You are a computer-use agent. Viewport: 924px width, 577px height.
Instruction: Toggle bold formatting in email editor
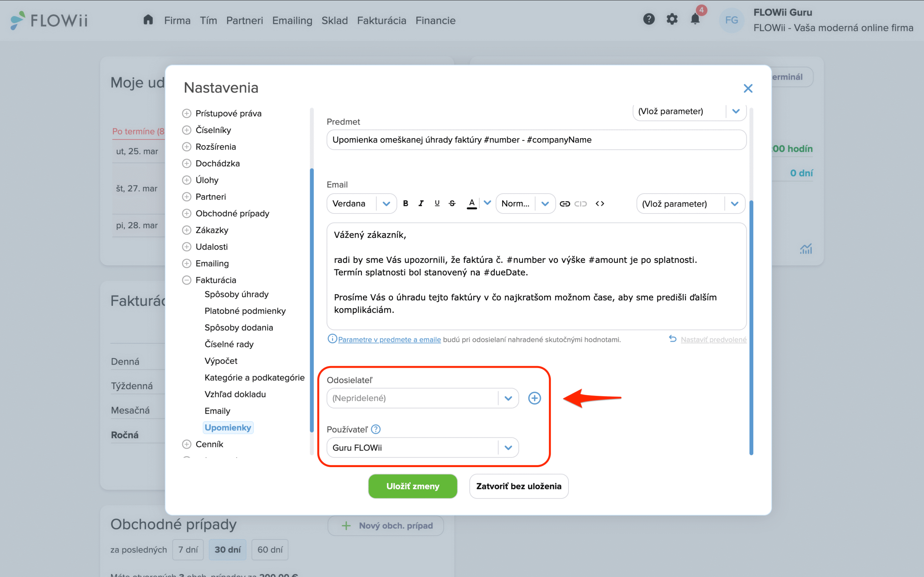[x=405, y=203]
